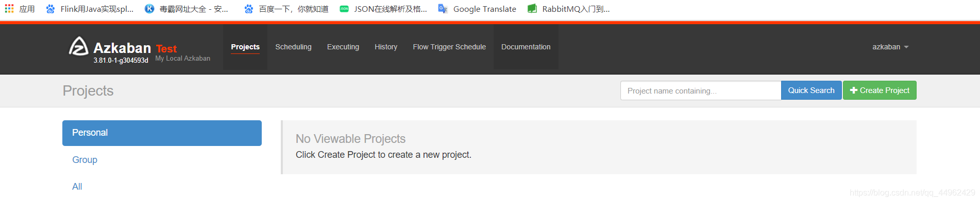Click the JSON bookmark green favicon
The height and width of the screenshot is (202, 980).
click(x=344, y=9)
